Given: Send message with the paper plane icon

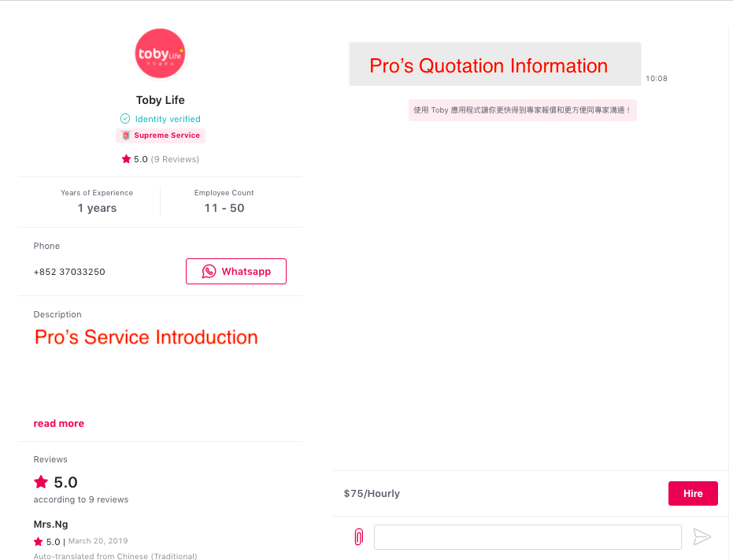Looking at the screenshot, I should 702,536.
